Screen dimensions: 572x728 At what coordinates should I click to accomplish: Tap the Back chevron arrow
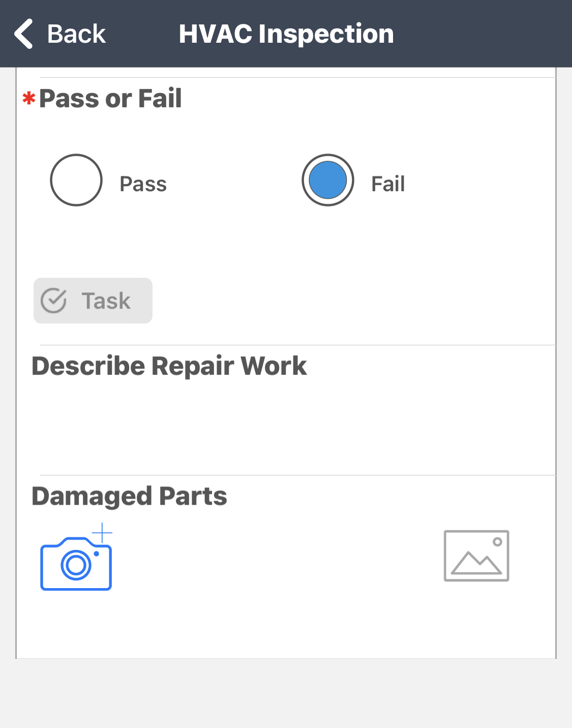click(24, 34)
